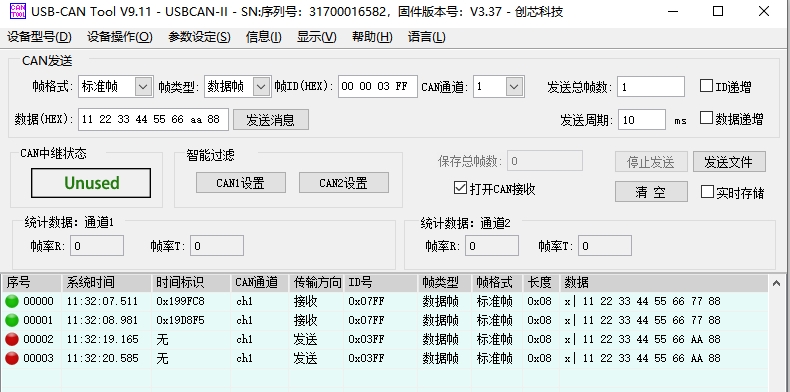Click green status dot of row 00001
This screenshot has width=790, height=392.
click(12, 320)
